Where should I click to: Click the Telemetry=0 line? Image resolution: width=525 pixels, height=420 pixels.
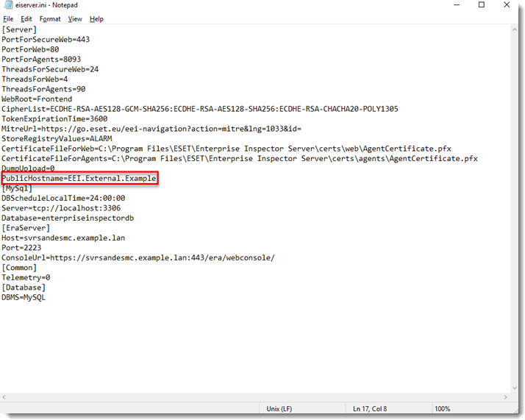point(26,277)
